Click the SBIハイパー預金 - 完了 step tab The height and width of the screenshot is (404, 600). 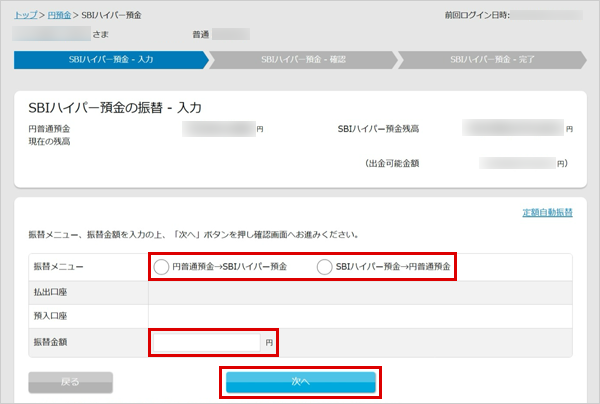click(492, 60)
